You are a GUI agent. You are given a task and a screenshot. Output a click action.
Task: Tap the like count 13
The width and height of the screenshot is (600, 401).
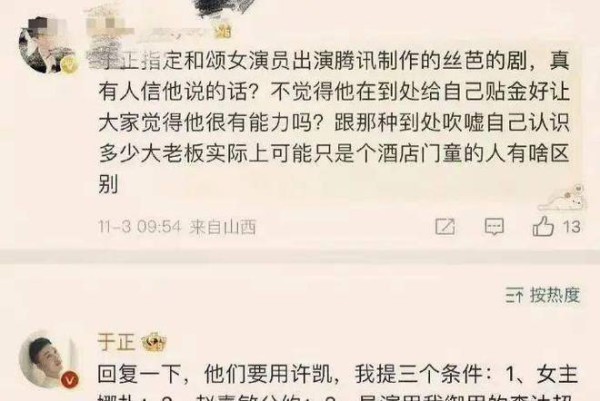pos(572,227)
